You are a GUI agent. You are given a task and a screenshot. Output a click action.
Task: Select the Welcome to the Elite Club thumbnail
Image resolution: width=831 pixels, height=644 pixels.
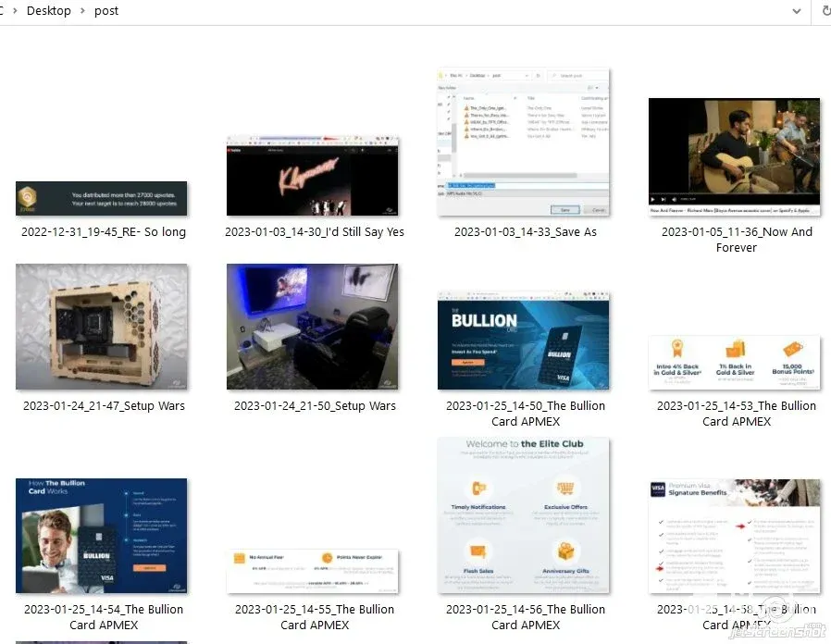pos(523,515)
